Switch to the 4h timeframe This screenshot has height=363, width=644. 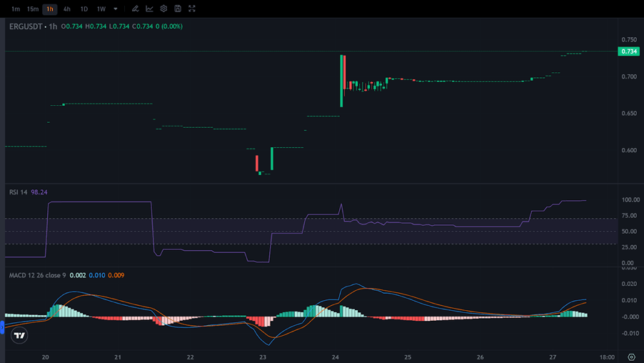pyautogui.click(x=66, y=9)
